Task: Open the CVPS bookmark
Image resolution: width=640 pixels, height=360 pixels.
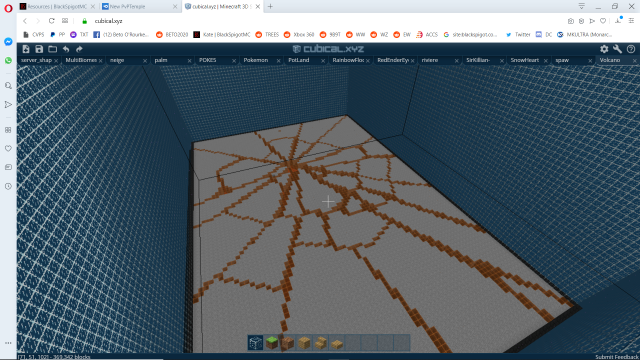Action: (x=34, y=35)
